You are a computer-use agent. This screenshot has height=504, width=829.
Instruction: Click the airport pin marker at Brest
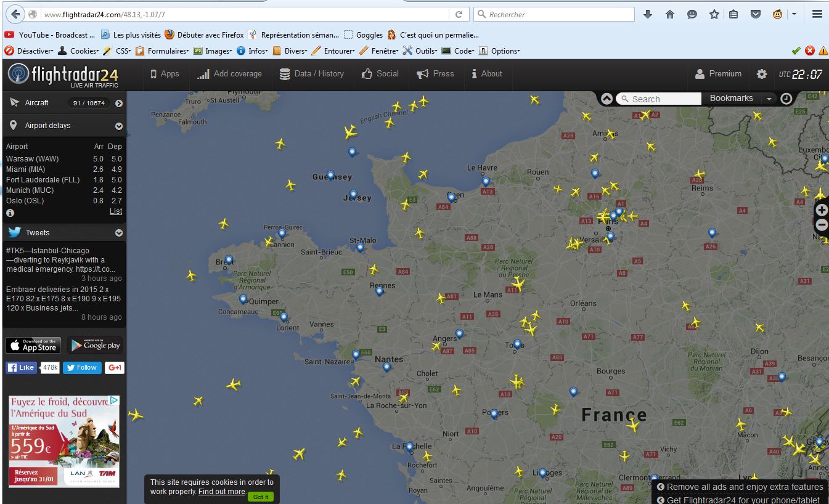pyautogui.click(x=229, y=260)
